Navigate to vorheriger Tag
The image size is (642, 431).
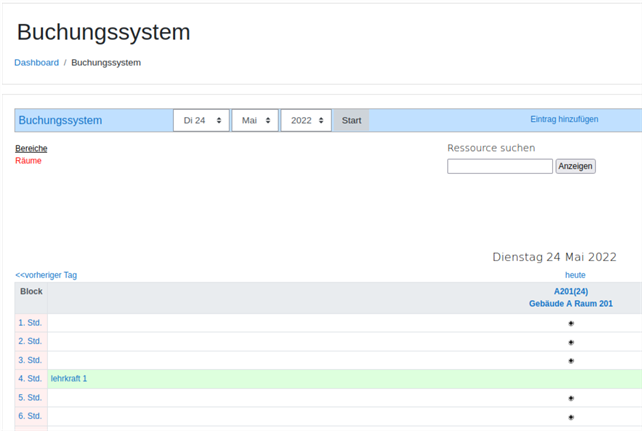(x=46, y=275)
